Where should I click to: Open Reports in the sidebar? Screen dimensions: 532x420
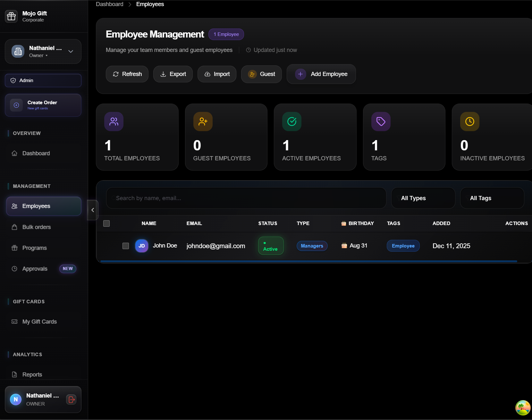point(43,374)
